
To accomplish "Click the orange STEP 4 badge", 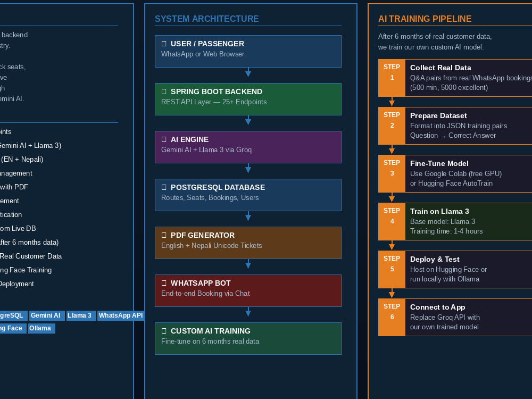I will [x=392, y=221].
